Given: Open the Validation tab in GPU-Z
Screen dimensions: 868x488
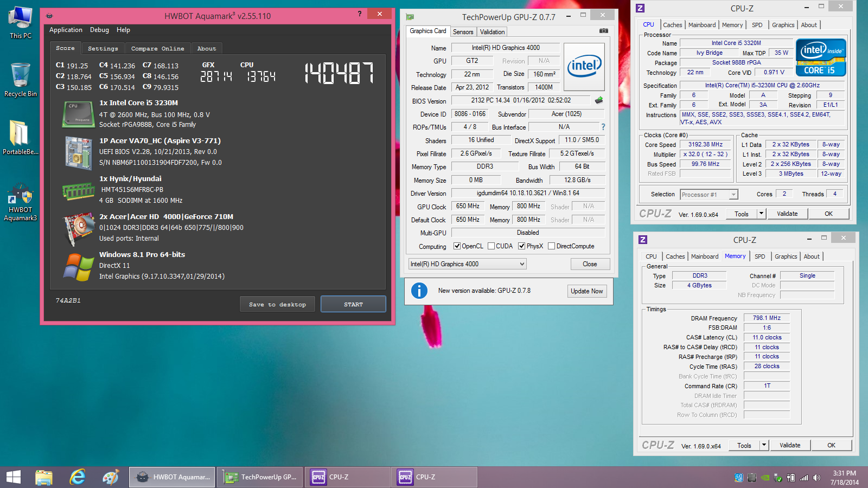Looking at the screenshot, I should tap(493, 32).
